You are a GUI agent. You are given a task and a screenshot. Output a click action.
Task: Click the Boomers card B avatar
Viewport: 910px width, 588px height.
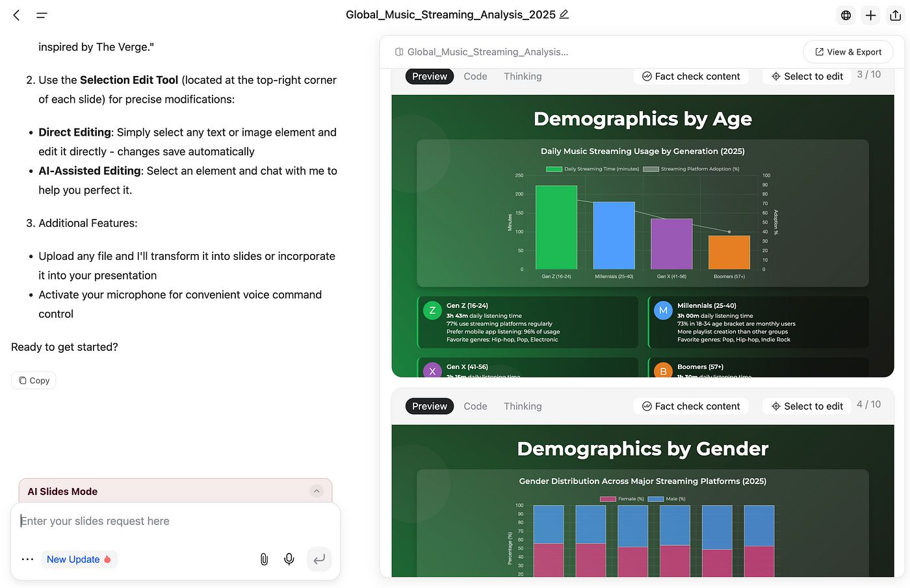(x=663, y=370)
